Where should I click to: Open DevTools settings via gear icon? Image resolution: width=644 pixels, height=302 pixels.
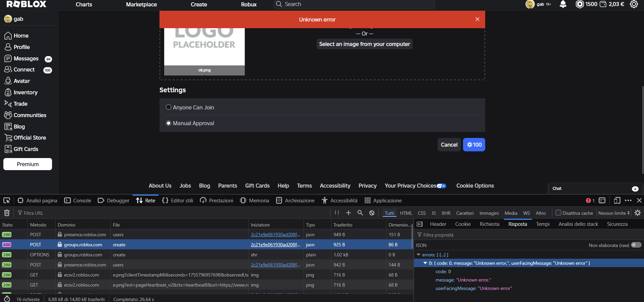point(637,213)
